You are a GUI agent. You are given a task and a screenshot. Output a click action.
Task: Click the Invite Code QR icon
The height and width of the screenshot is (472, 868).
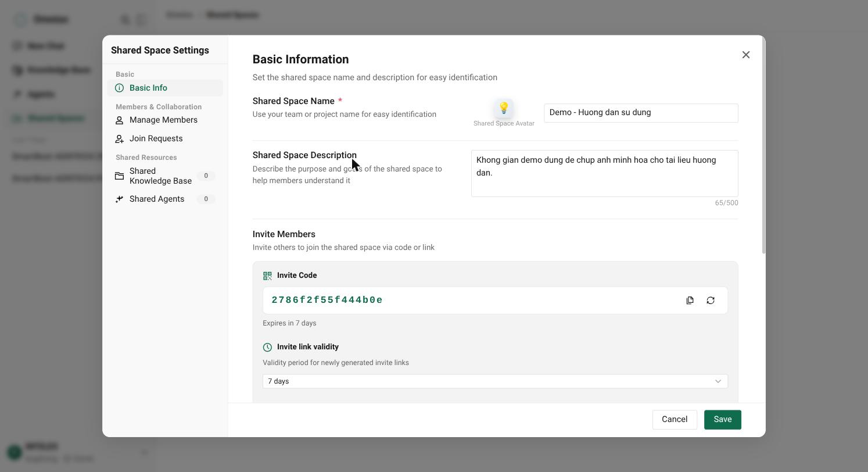267,276
